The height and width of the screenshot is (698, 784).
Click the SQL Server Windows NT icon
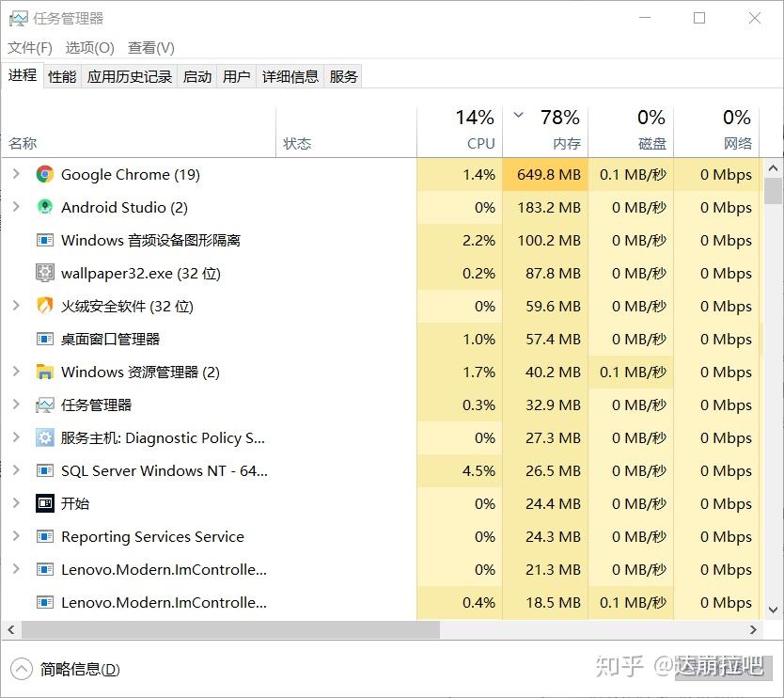click(44, 470)
